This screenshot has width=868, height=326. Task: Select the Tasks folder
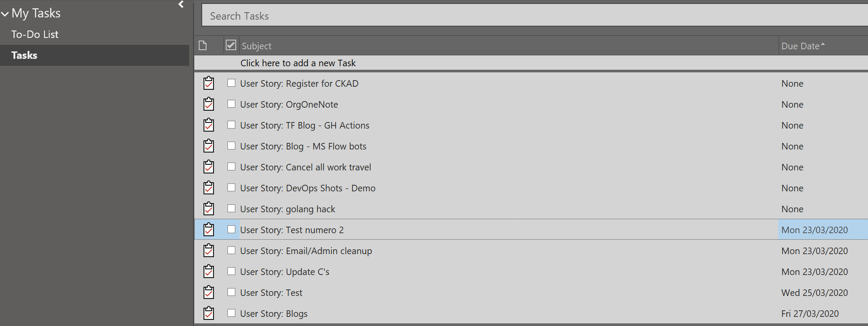coord(24,55)
